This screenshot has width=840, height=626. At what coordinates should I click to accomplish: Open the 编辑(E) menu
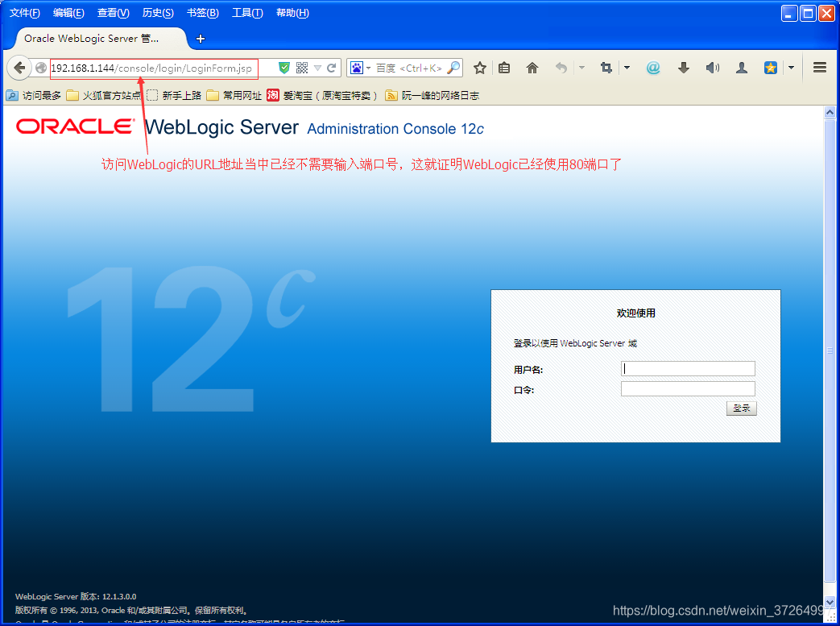pos(68,13)
